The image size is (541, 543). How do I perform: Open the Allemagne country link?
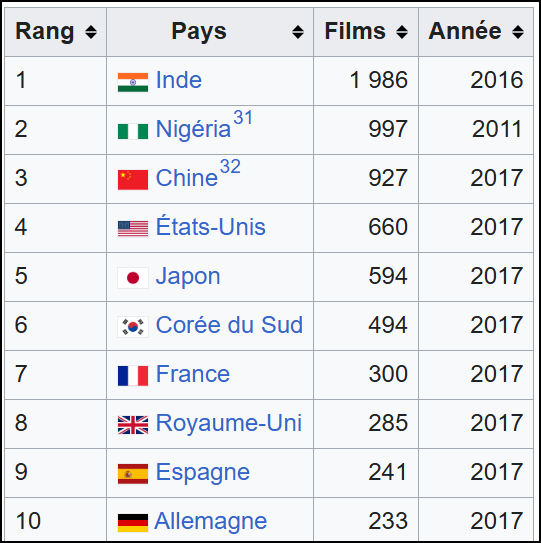[x=211, y=521]
